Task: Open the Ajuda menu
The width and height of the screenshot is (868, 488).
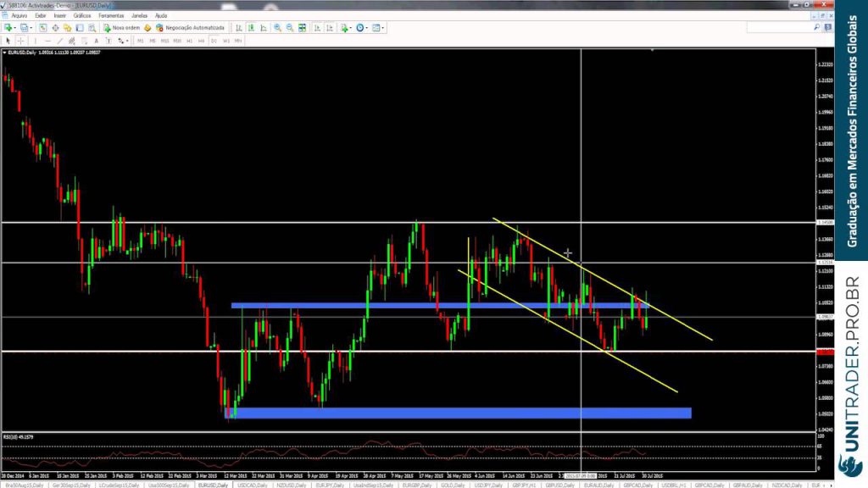Action: coord(161,15)
